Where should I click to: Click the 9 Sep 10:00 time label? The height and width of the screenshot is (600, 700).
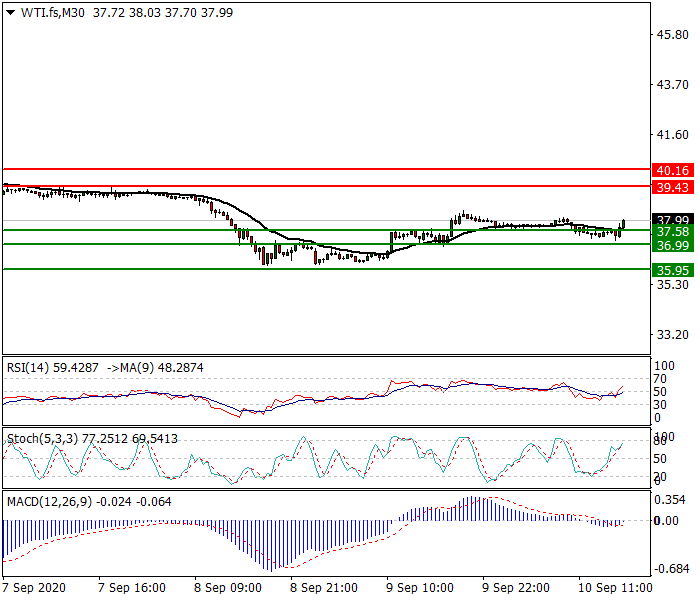(419, 587)
